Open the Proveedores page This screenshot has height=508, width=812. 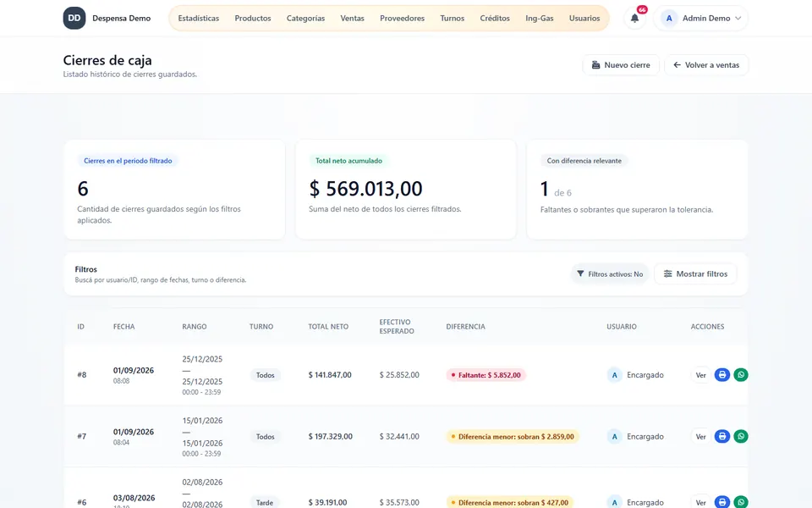[x=402, y=18]
